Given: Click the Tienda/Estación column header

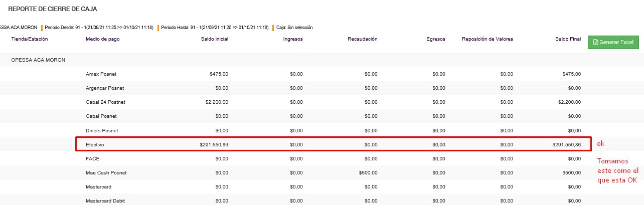Looking at the screenshot, I should pyautogui.click(x=30, y=39).
